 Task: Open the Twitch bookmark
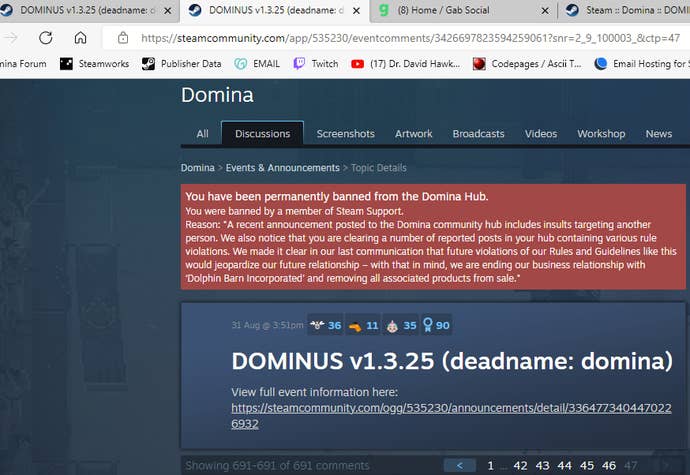[x=315, y=64]
